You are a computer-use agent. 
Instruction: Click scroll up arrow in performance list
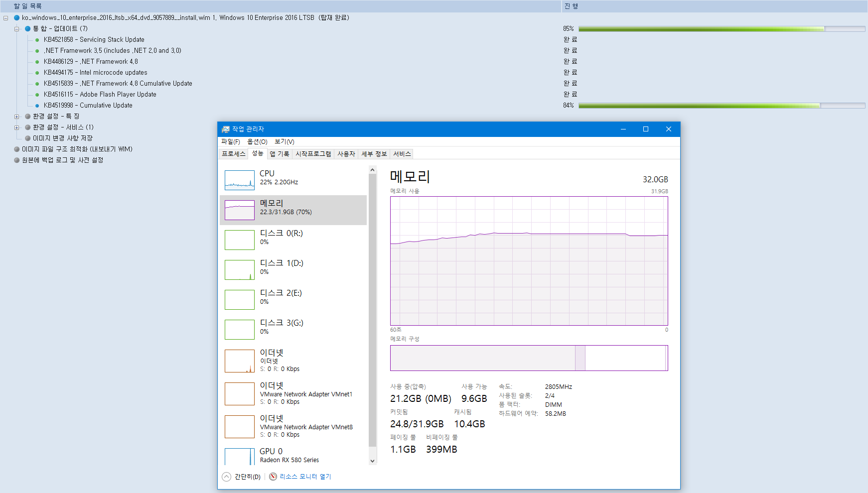[373, 170]
